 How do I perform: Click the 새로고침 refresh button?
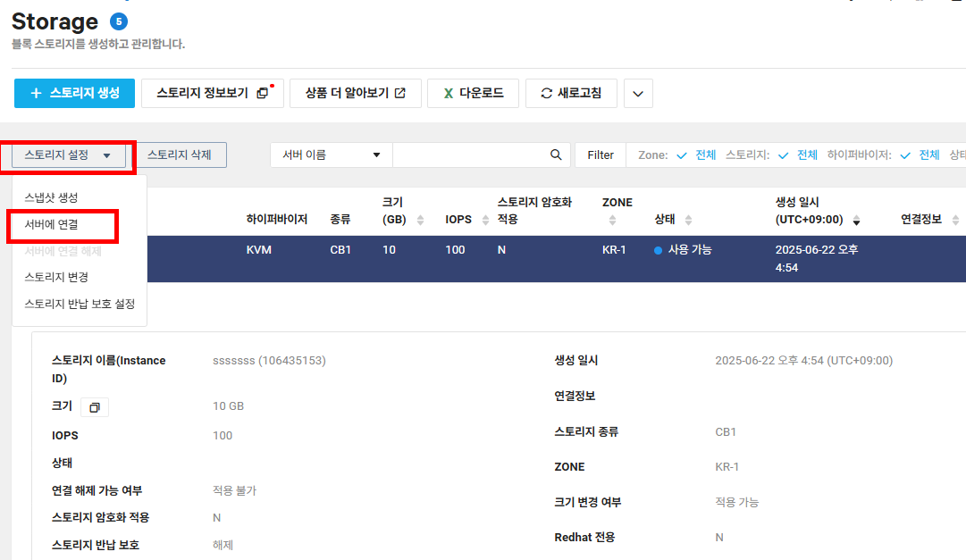click(x=571, y=93)
